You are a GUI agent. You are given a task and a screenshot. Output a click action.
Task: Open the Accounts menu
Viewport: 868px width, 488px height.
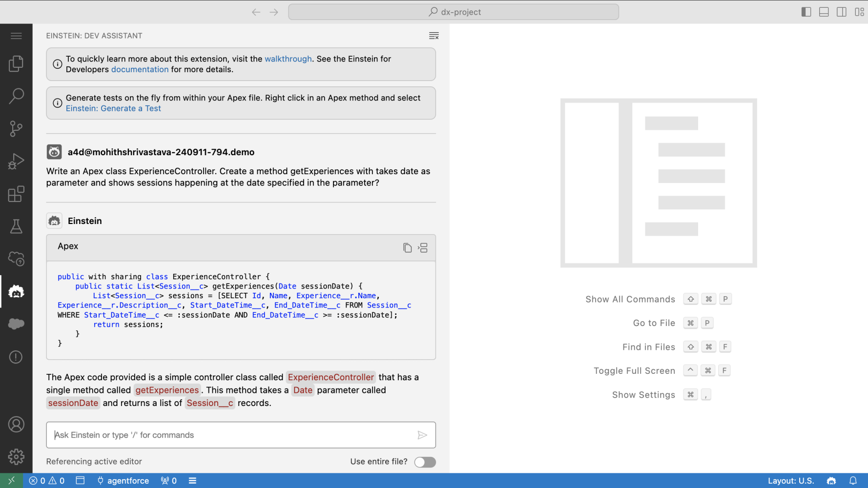[x=16, y=425]
